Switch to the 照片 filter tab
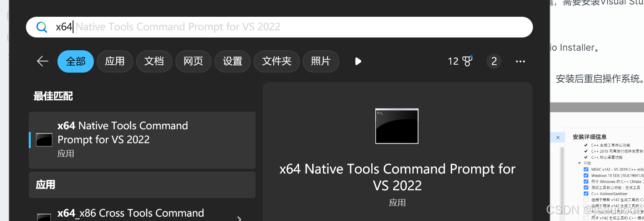 click(321, 61)
